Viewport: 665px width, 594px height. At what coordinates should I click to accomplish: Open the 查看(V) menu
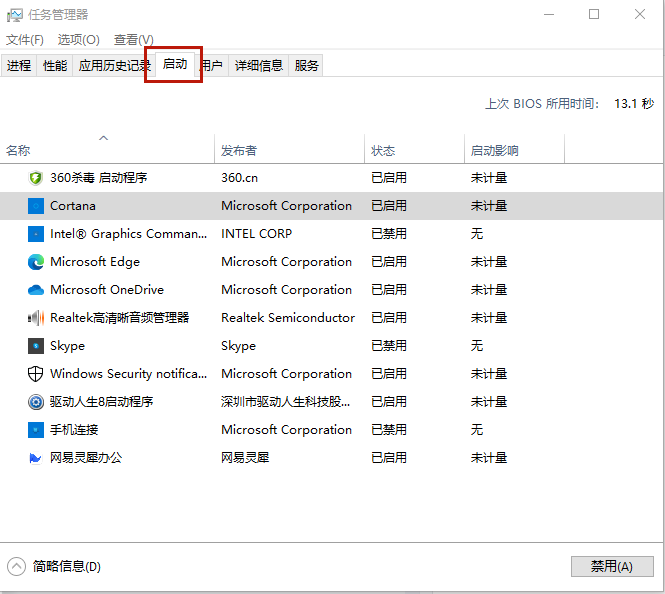(134, 40)
